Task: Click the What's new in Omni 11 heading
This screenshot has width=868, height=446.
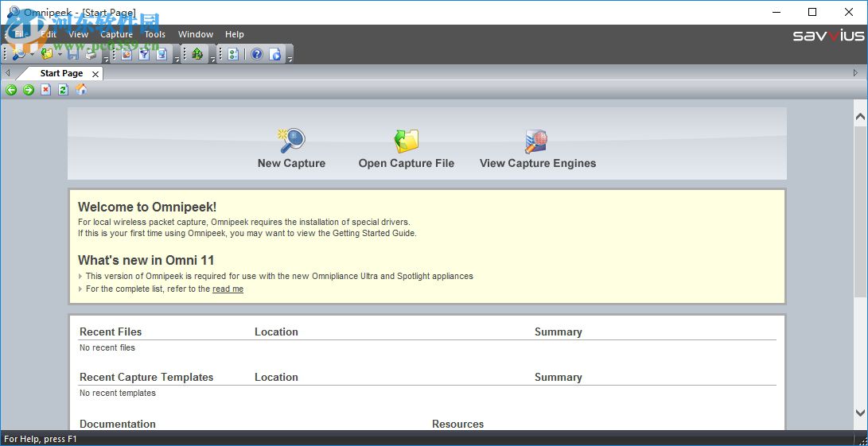Action: [x=146, y=260]
